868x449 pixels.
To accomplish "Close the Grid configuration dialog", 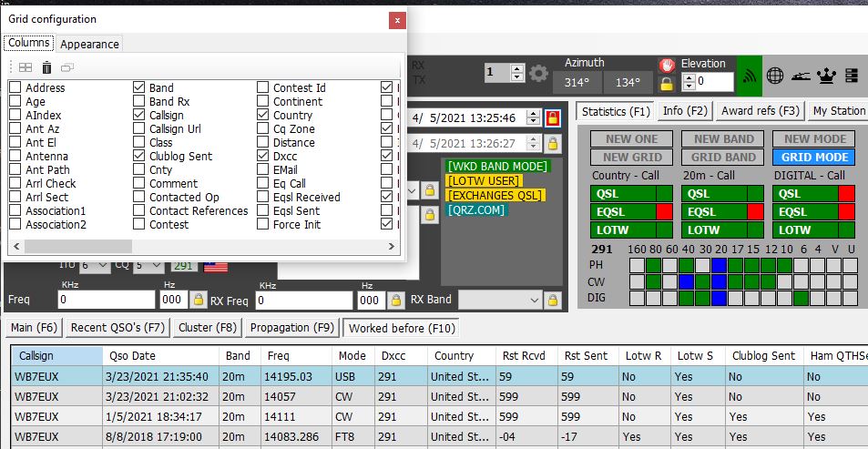I will tap(397, 21).
